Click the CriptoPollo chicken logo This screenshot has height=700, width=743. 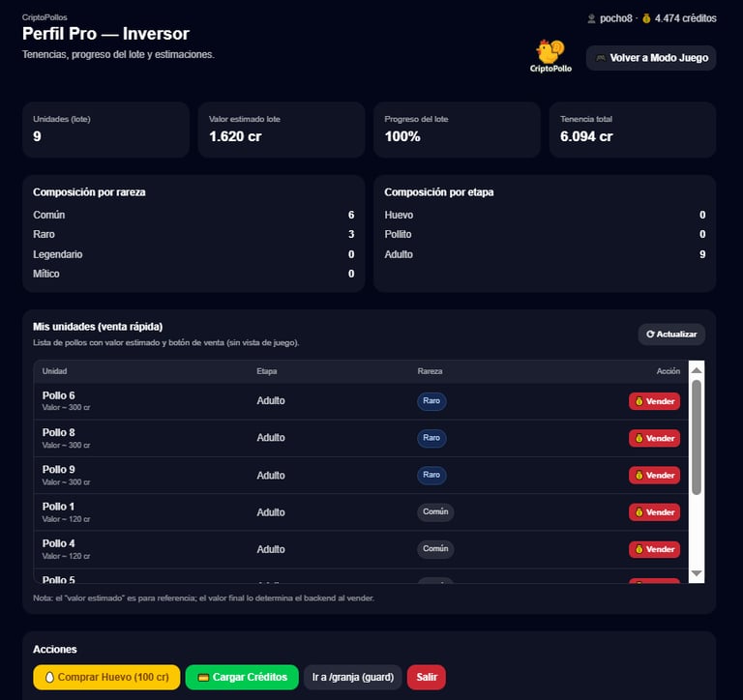click(x=550, y=56)
